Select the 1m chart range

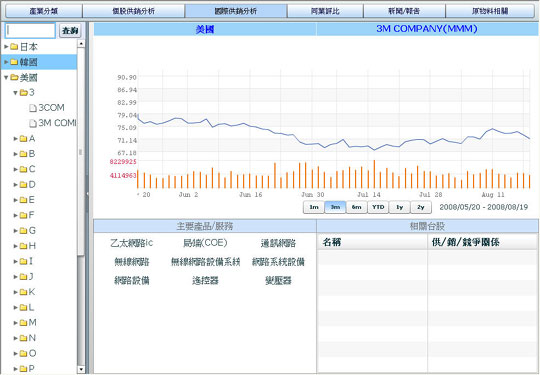point(314,207)
